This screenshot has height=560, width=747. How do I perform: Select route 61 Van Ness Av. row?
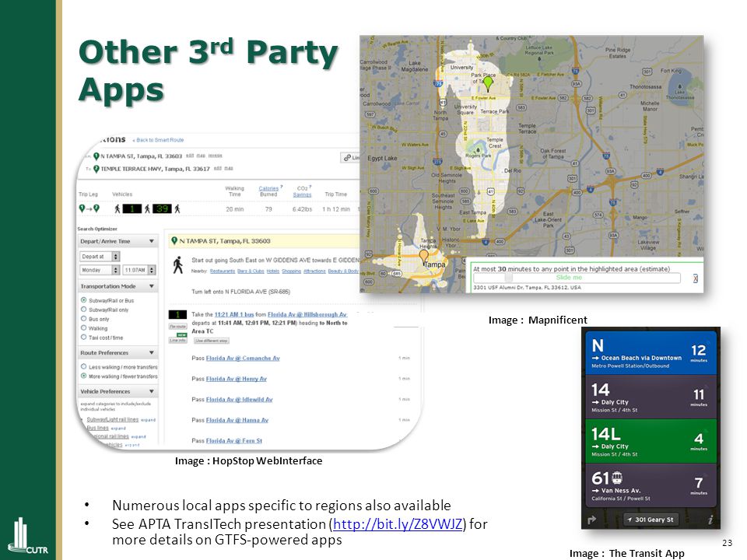pos(651,485)
